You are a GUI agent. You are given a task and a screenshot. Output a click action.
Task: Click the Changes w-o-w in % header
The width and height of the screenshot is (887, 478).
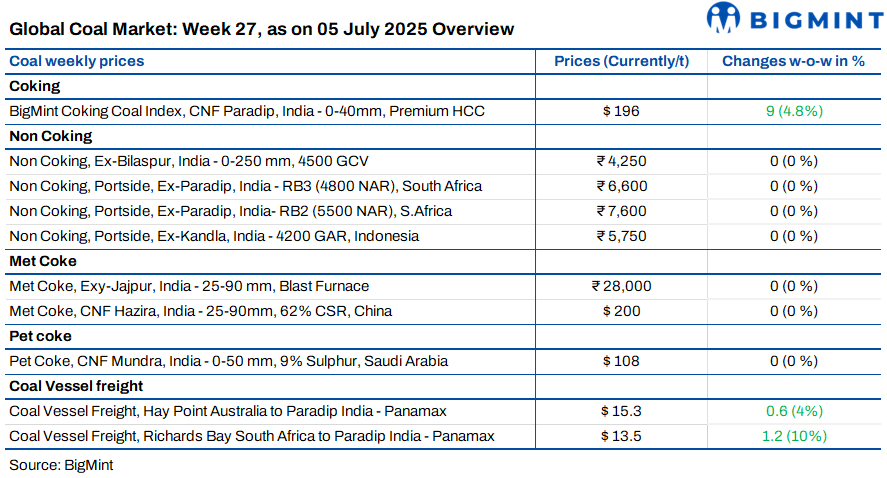[793, 61]
